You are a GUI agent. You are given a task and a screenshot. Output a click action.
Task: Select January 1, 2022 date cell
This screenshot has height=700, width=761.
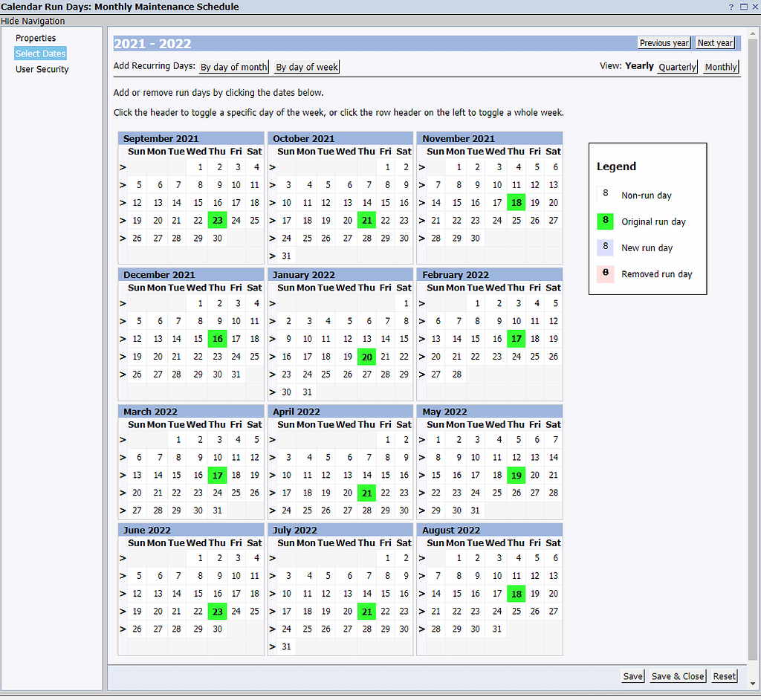click(x=404, y=303)
